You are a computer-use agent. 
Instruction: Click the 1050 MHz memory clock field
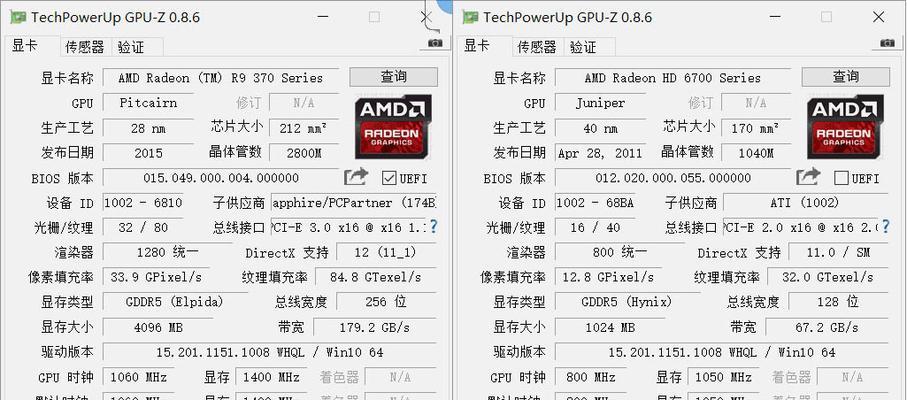724,377
